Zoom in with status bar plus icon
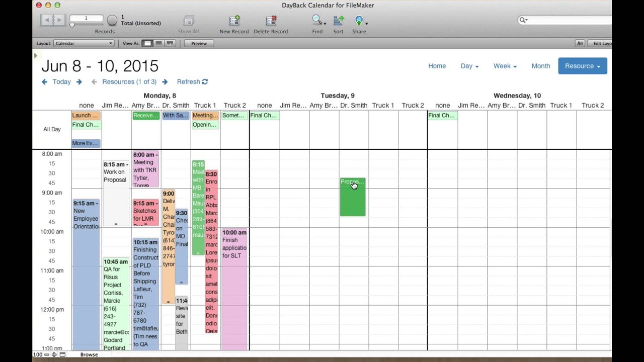 (x=54, y=354)
